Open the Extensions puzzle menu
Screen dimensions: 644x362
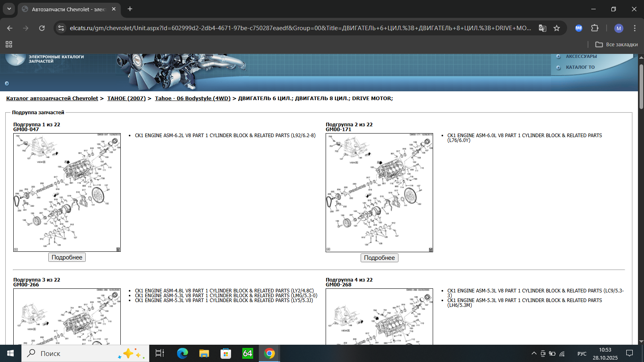point(595,28)
